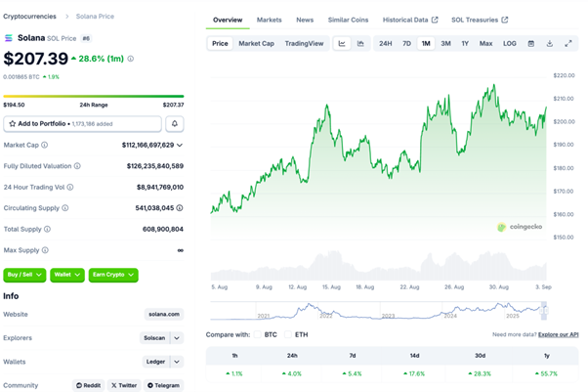This screenshot has width=588, height=392.
Task: Click the star in Add to Portfolio
Action: (12, 123)
